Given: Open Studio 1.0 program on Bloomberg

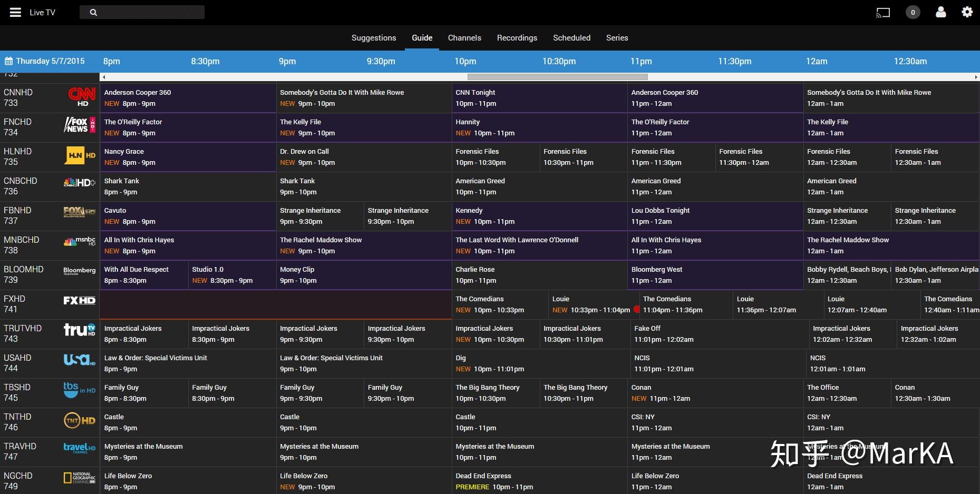Looking at the screenshot, I should (232, 275).
